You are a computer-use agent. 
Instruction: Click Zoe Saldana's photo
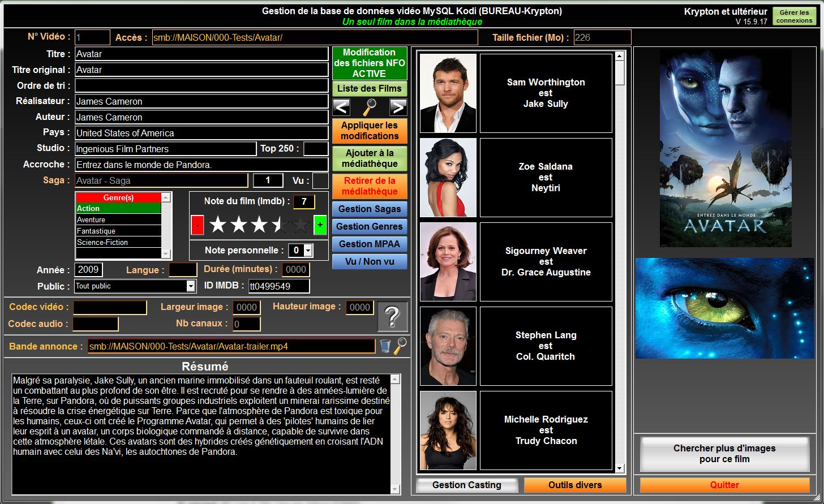(x=448, y=178)
